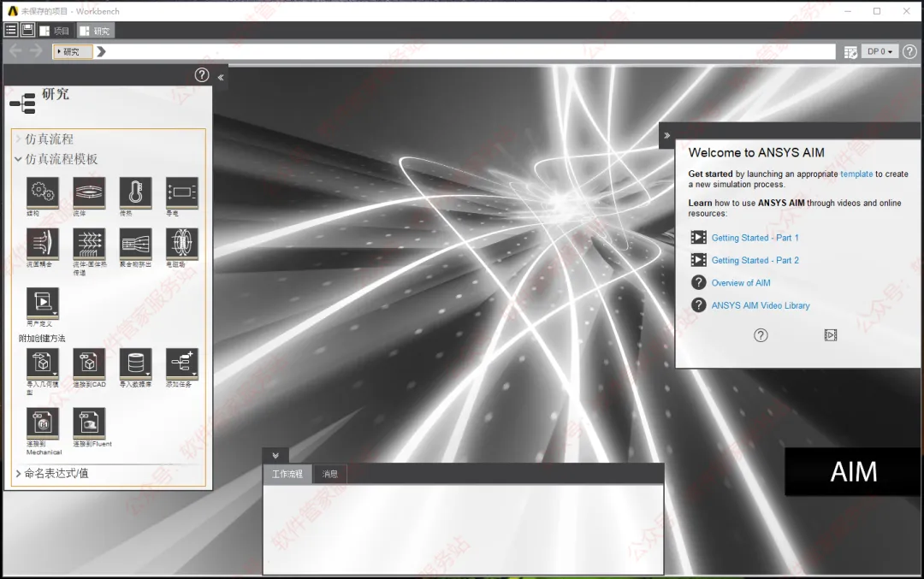The width and height of the screenshot is (924, 579).
Task: Click the help icon in the top-right toolbar
Action: [909, 52]
